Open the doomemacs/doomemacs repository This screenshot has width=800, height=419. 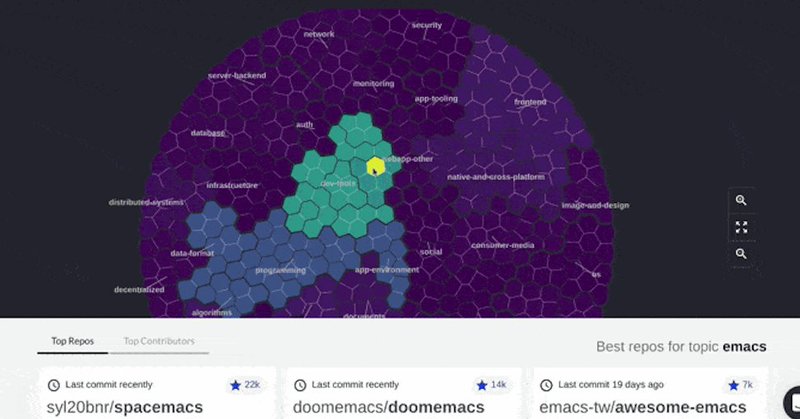coord(389,407)
